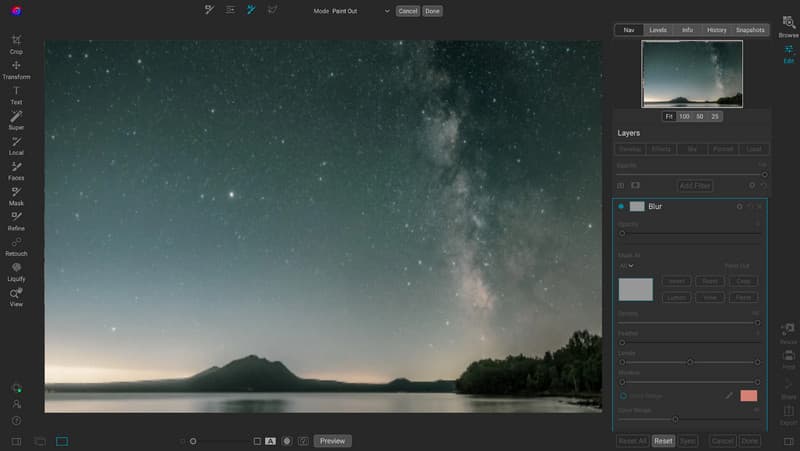Toggle the Color Range option
Image resolution: width=800 pixels, height=451 pixels.
[623, 396]
